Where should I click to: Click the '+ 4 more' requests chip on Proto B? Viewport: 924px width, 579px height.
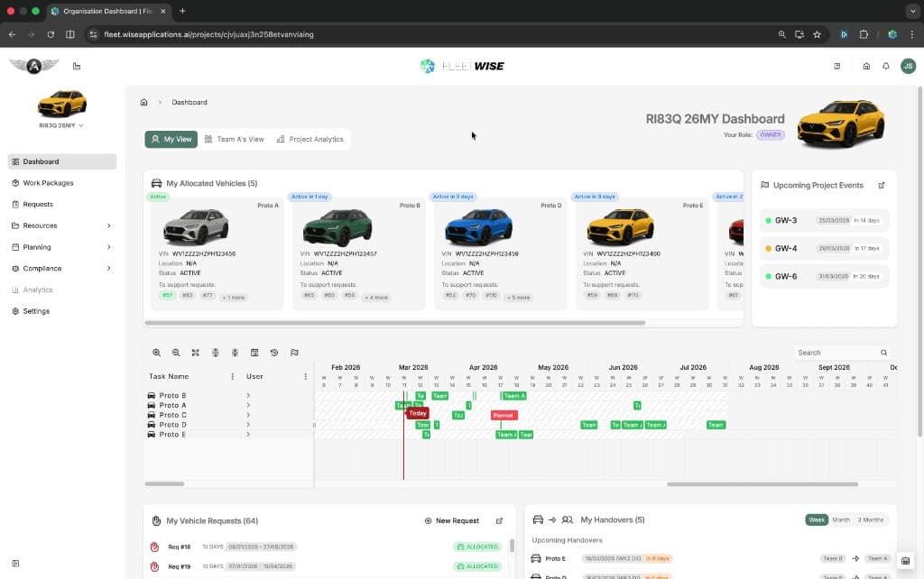(x=376, y=298)
